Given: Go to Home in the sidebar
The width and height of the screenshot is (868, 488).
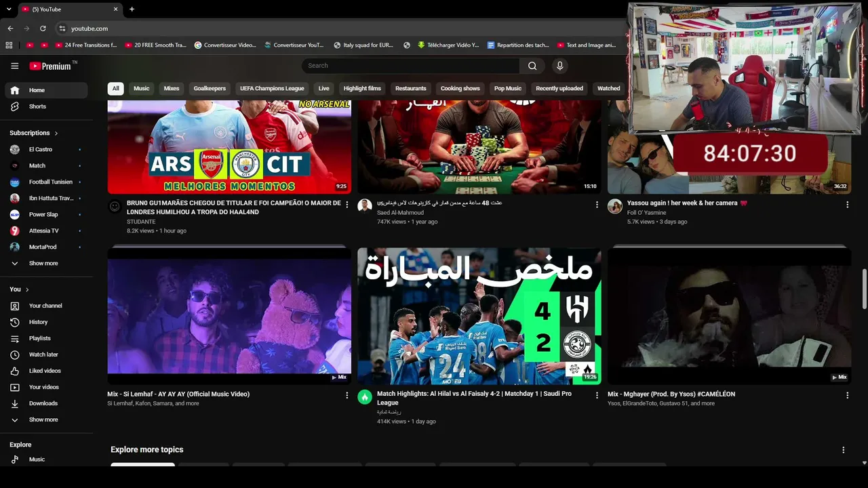Looking at the screenshot, I should point(46,90).
